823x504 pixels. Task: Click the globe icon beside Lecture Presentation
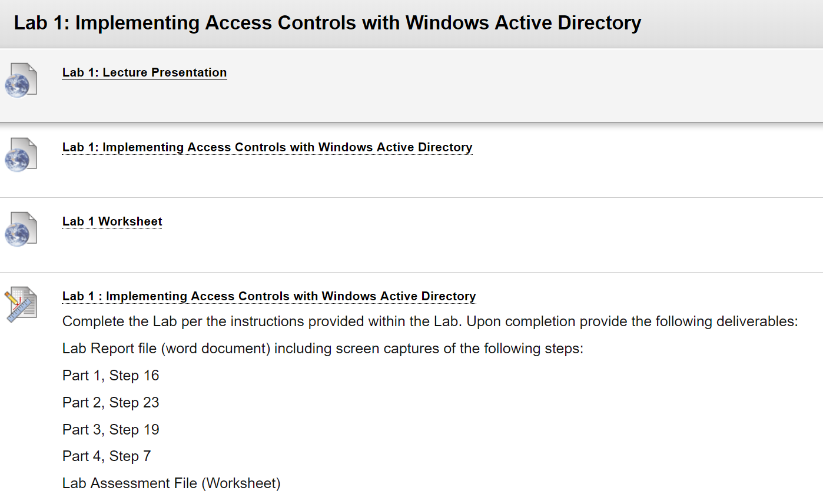21,80
